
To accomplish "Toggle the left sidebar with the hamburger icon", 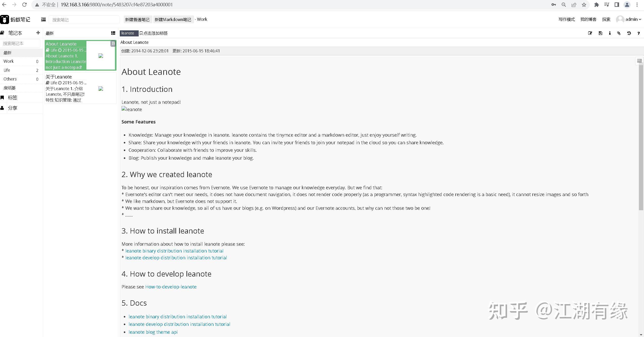I will 43,19.
